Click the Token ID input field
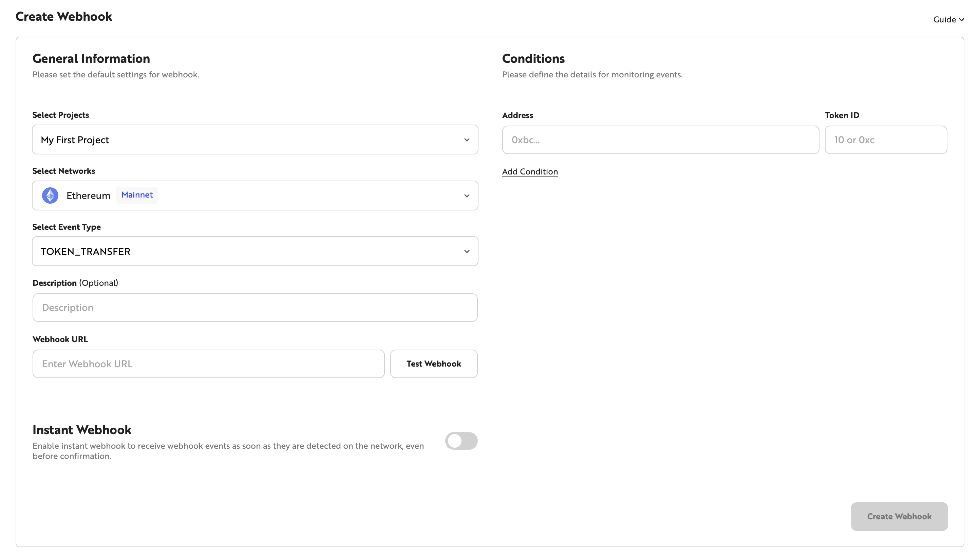This screenshot has width=980, height=558. click(x=886, y=139)
